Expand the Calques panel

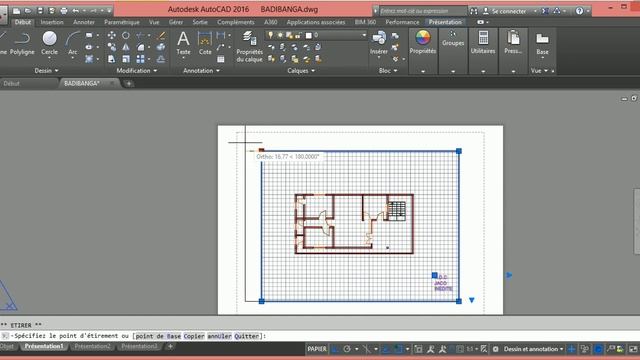[x=301, y=71]
